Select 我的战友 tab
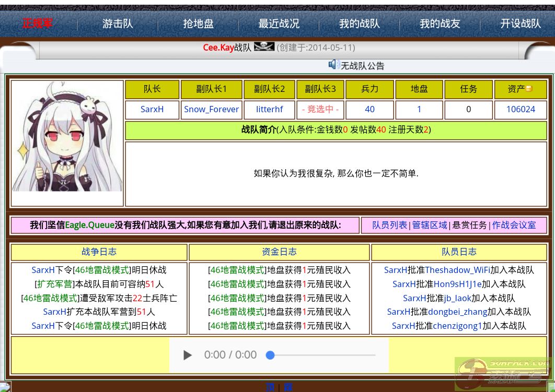Image resolution: width=555 pixels, height=392 pixels. pyautogui.click(x=440, y=23)
